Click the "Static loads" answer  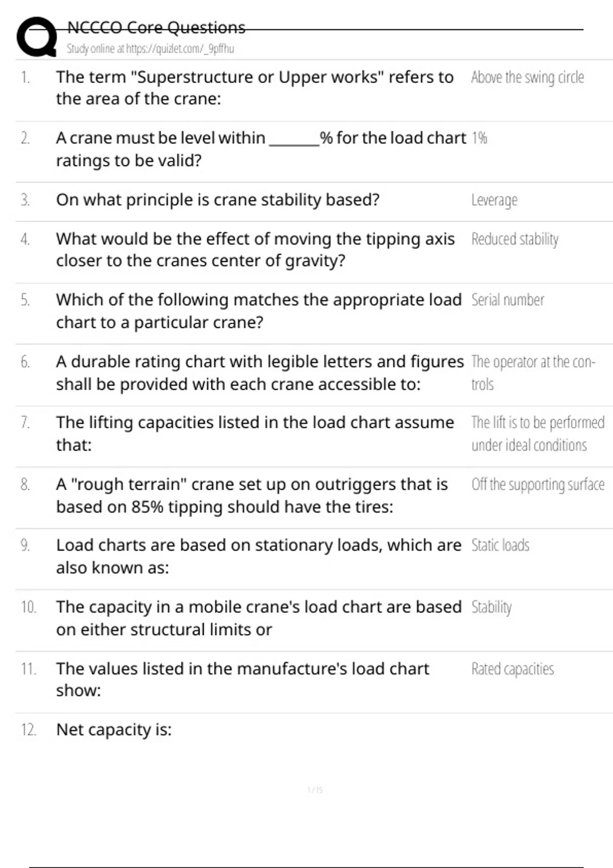point(500,545)
